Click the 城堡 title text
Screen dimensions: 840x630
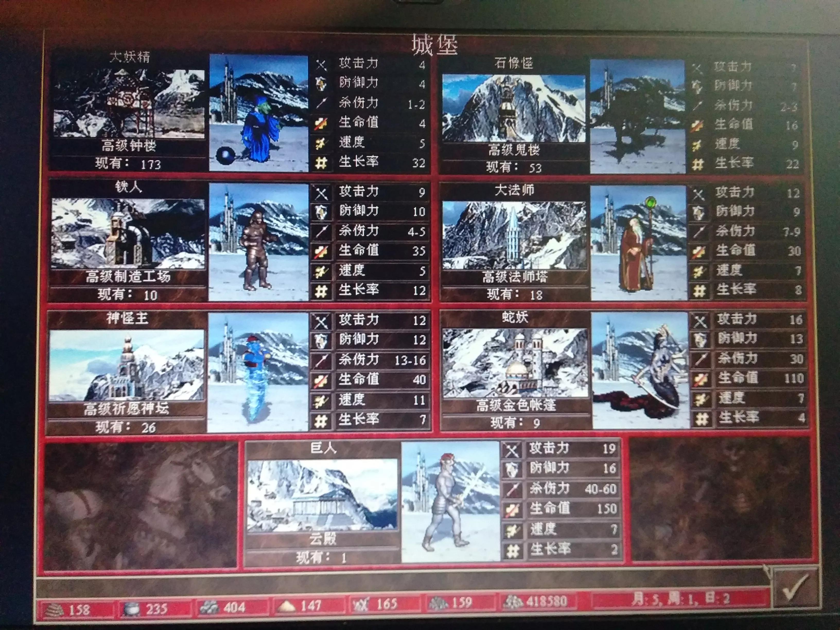(435, 45)
